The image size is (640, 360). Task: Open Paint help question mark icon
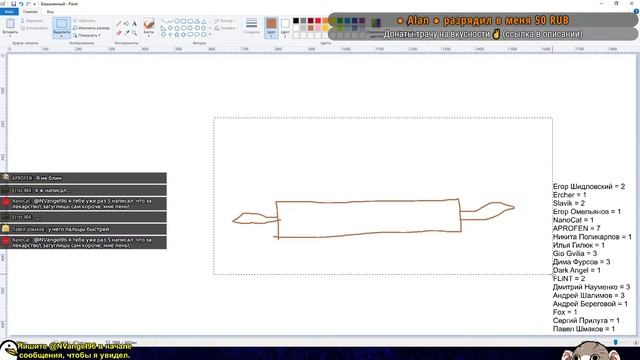click(x=636, y=12)
